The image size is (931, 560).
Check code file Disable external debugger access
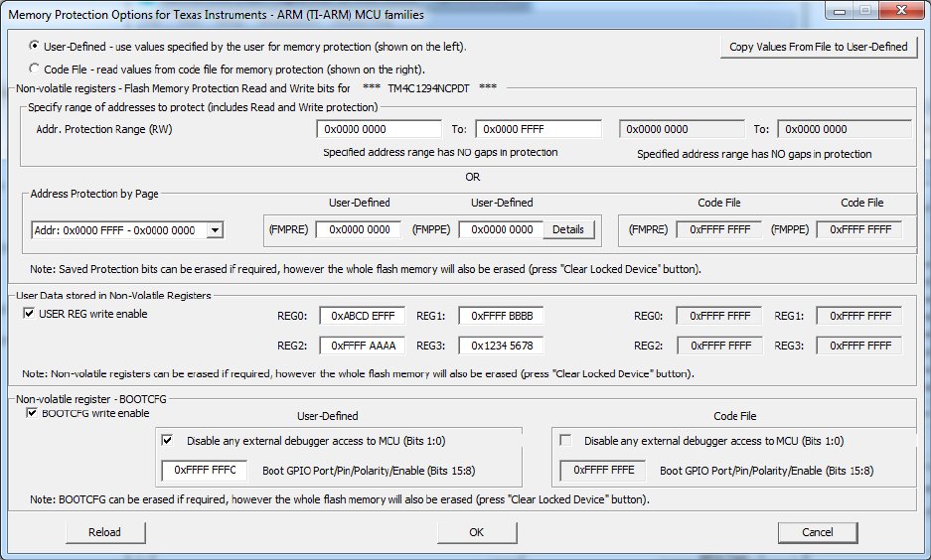pos(565,440)
